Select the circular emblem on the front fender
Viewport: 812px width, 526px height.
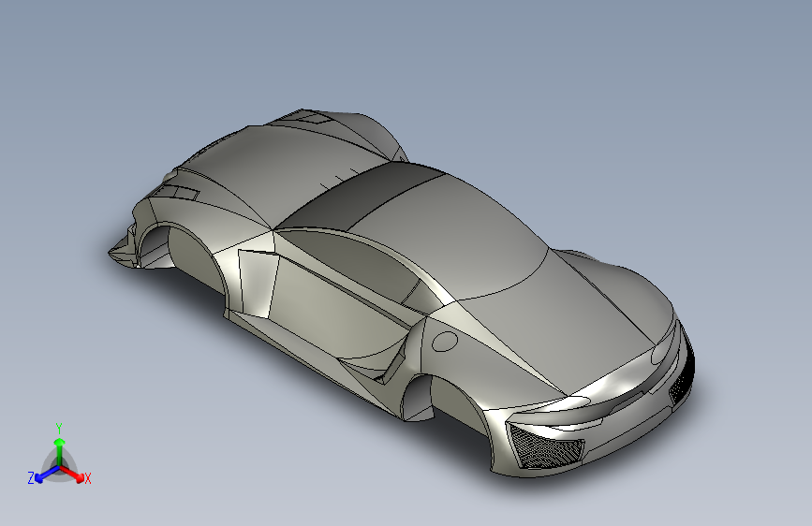(x=445, y=342)
